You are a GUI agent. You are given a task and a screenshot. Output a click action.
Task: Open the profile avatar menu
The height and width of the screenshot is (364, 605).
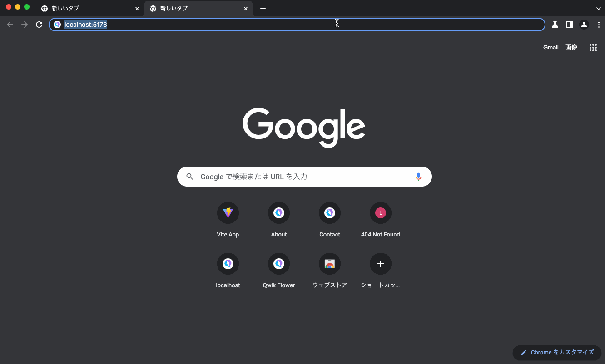pyautogui.click(x=584, y=25)
